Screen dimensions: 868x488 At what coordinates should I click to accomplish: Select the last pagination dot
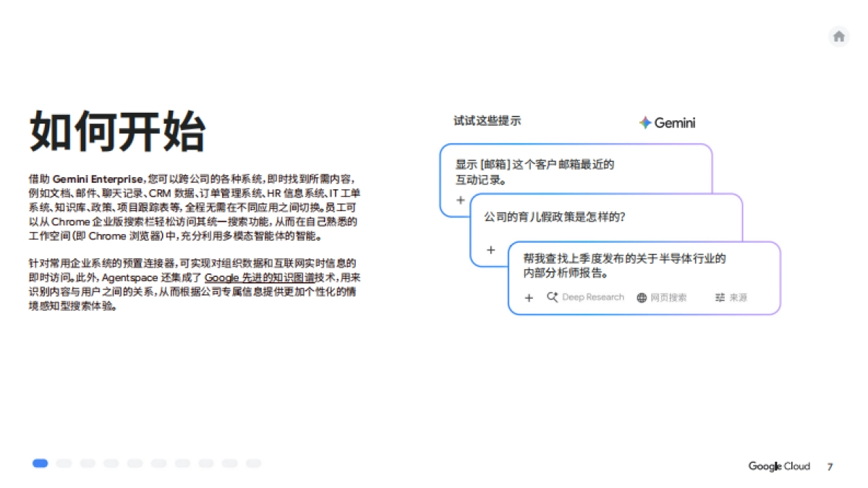pyautogui.click(x=255, y=463)
